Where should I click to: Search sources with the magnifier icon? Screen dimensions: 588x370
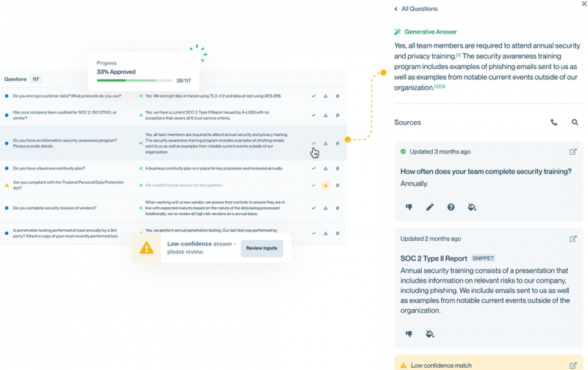(575, 123)
